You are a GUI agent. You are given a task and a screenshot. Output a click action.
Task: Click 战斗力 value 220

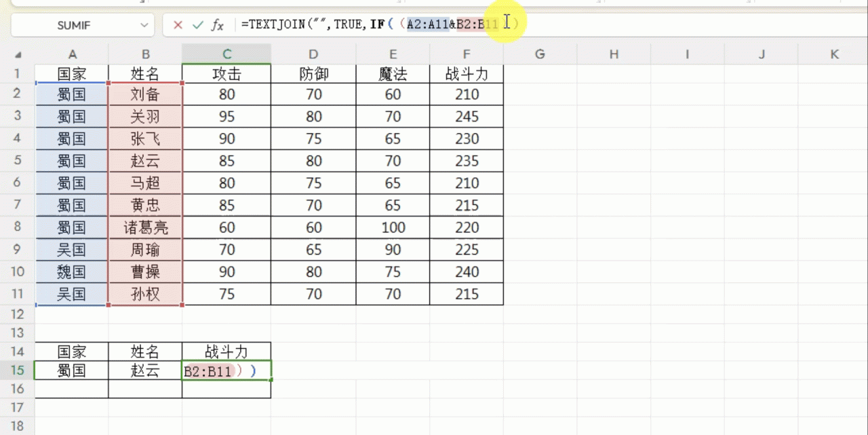point(467,227)
